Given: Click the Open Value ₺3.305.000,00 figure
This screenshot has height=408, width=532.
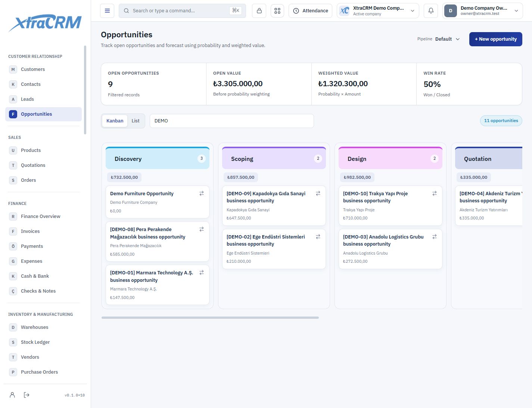Looking at the screenshot, I should [238, 84].
